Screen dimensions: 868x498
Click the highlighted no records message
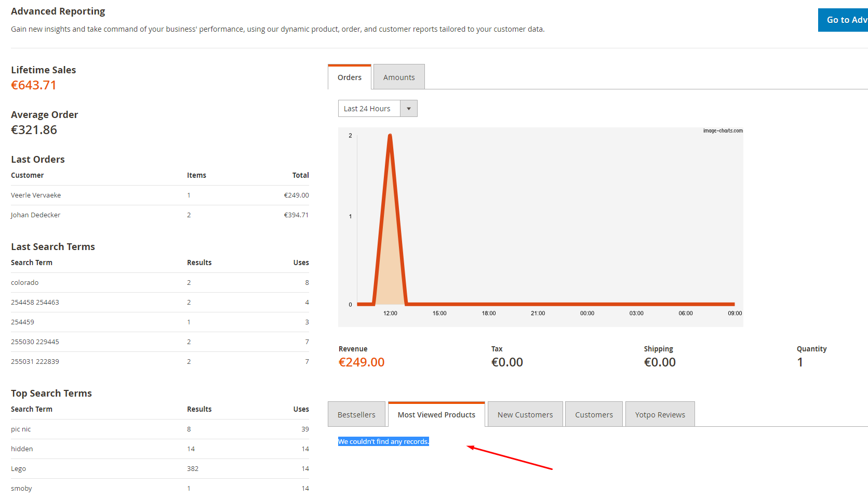tap(383, 442)
